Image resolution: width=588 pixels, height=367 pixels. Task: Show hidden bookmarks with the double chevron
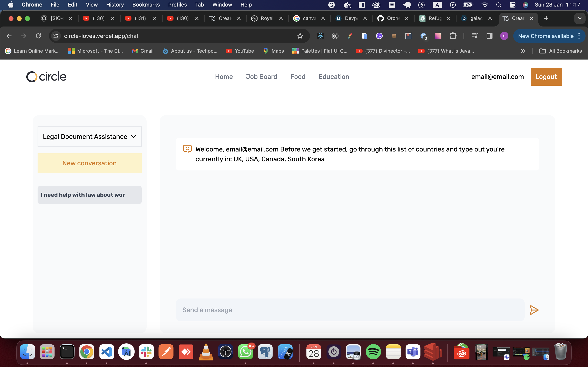pyautogui.click(x=523, y=51)
